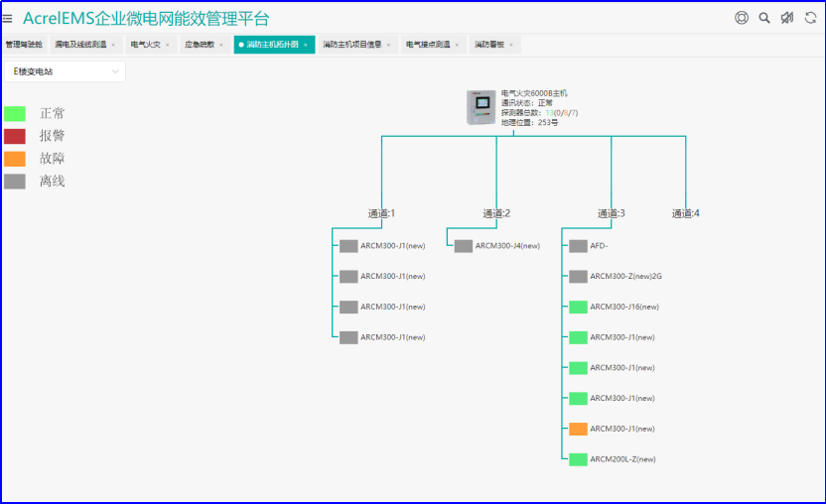Click gray ARCM300-J4(new) icon under channel 2

pyautogui.click(x=464, y=246)
